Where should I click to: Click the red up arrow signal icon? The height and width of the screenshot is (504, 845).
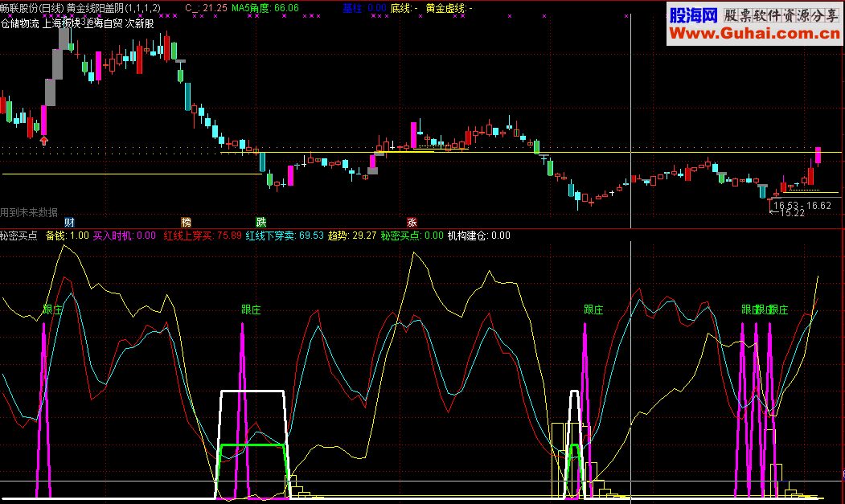tap(43, 141)
